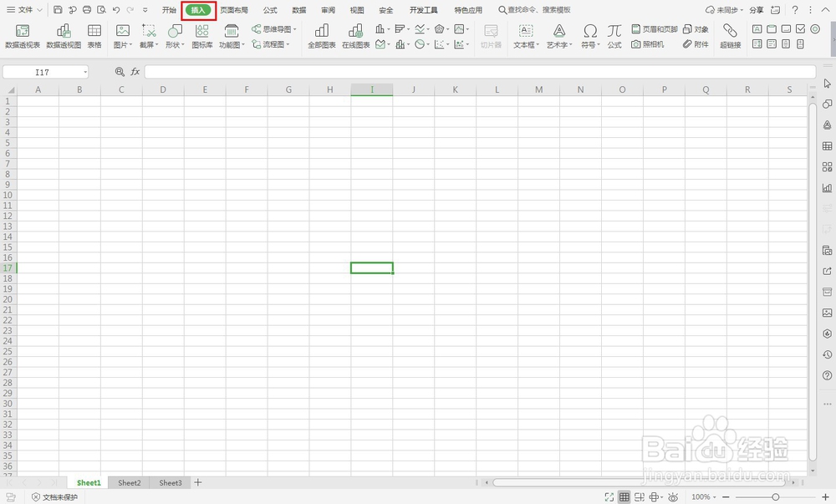
Task: Click the insert function fx icon
Action: tap(135, 71)
